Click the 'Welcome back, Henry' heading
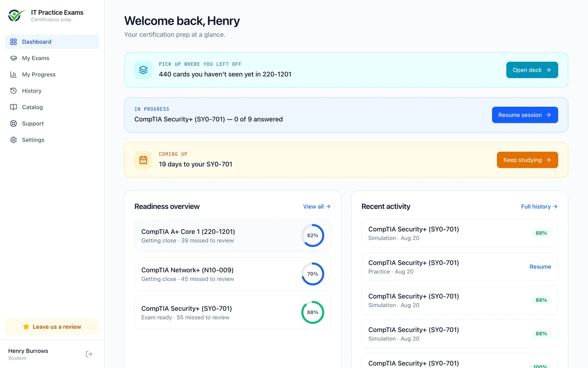The image size is (588, 368). click(x=182, y=21)
